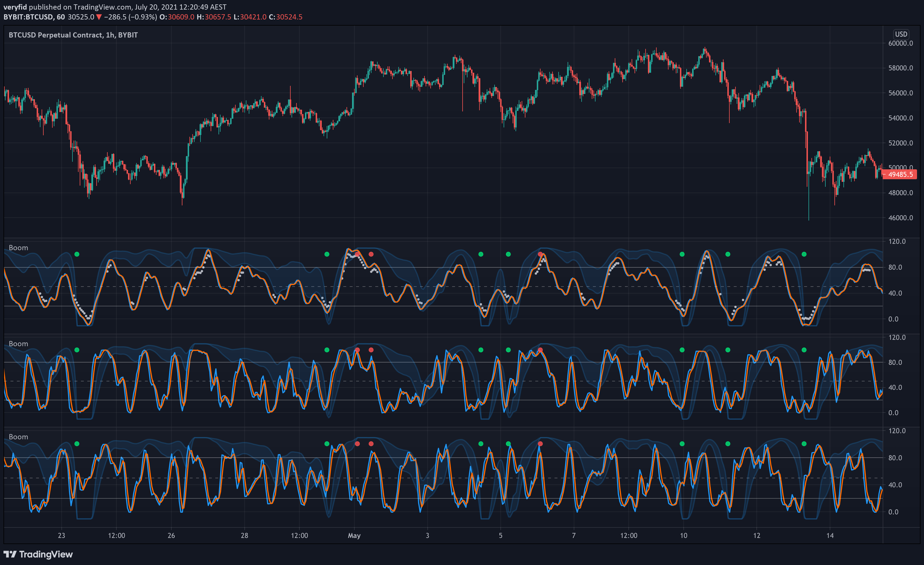Click the red 49485.5 current price label
The image size is (924, 565).
900,174
